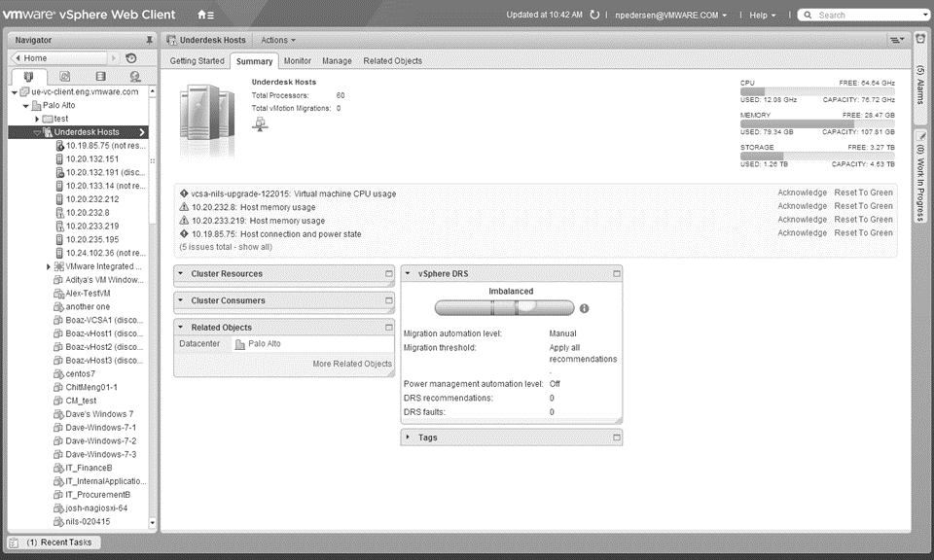Open npedersen@VMWARE.COM user menu
Viewport: 934px width, 560px height.
(670, 15)
